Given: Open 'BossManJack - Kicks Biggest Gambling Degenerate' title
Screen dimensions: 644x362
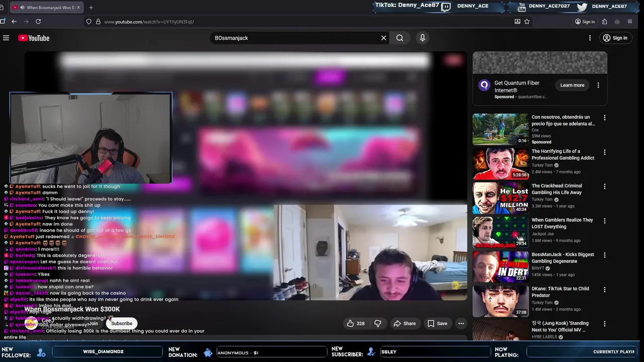Looking at the screenshot, I should tap(563, 257).
